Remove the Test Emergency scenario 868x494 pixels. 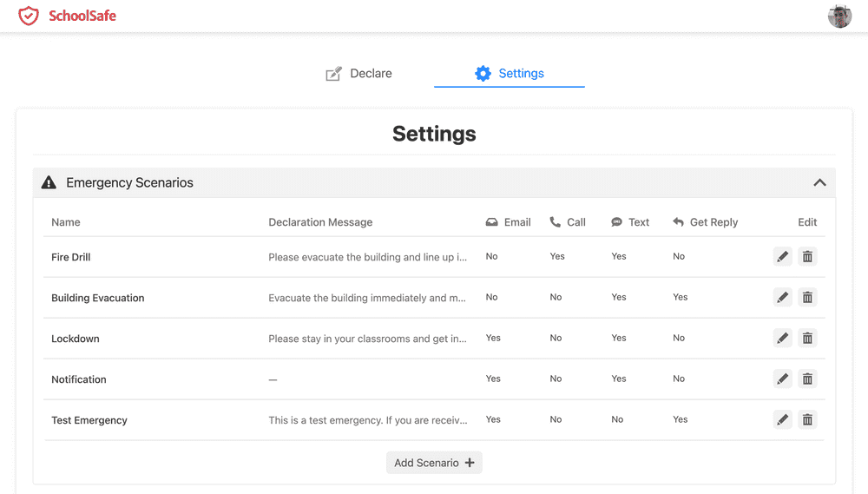click(x=807, y=420)
